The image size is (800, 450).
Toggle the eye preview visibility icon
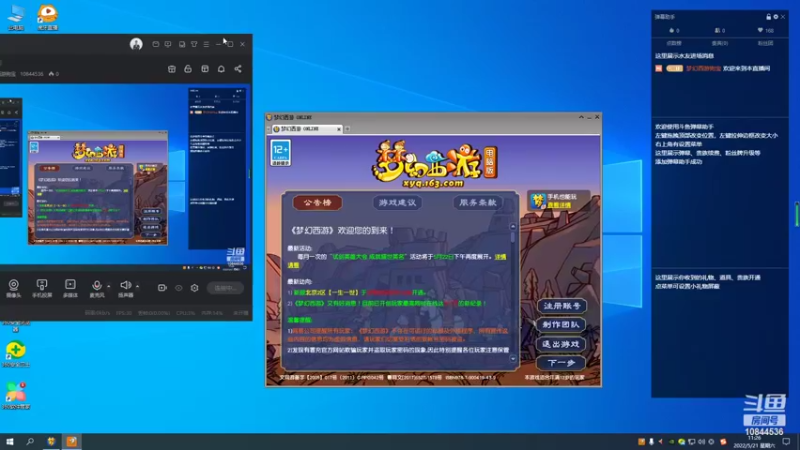pyautogui.click(x=179, y=288)
